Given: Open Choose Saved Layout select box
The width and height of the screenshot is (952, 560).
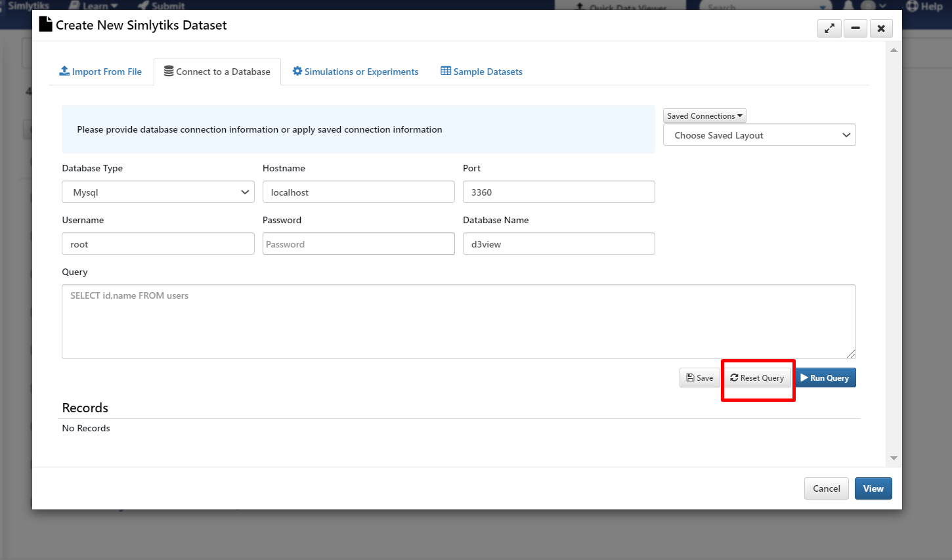Looking at the screenshot, I should [x=760, y=135].
